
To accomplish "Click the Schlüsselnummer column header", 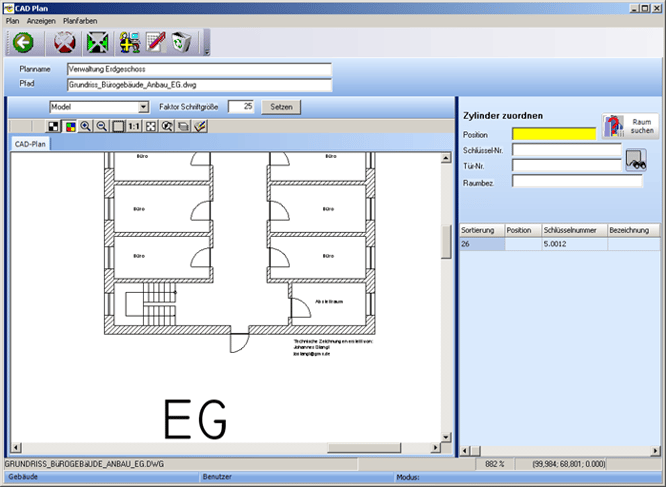I will [x=572, y=230].
